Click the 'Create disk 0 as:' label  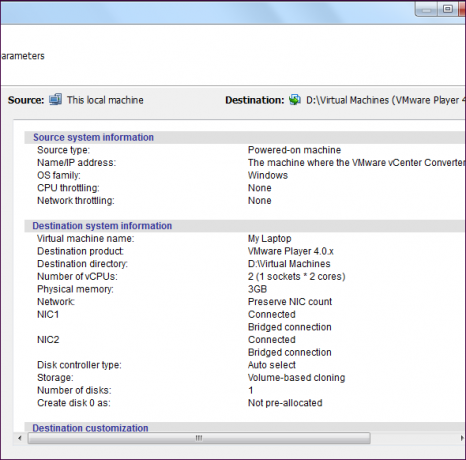pos(74,403)
